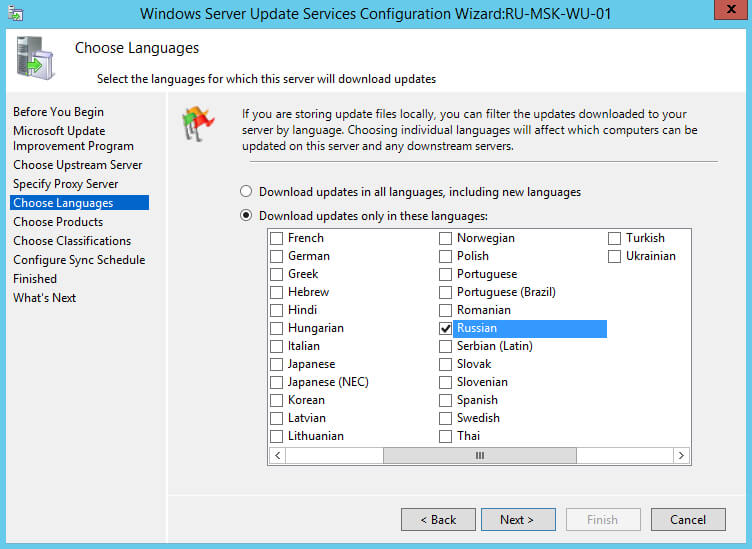752x549 pixels.
Task: Enable the Korean checkbox
Action: click(277, 400)
